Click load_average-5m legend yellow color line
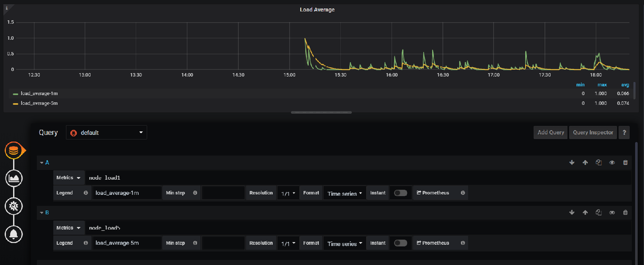Screen dimensions: 644x265 pyautogui.click(x=16, y=103)
